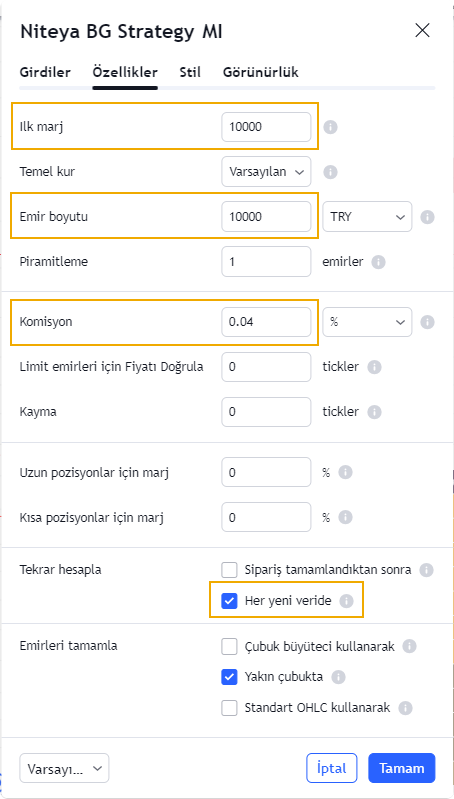
Task: Open the Görünürlük tab
Action: [x=260, y=72]
